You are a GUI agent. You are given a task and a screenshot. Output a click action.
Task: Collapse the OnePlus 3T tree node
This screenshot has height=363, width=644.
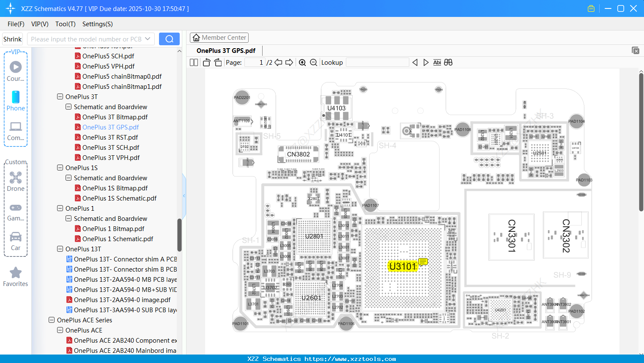[x=60, y=96]
